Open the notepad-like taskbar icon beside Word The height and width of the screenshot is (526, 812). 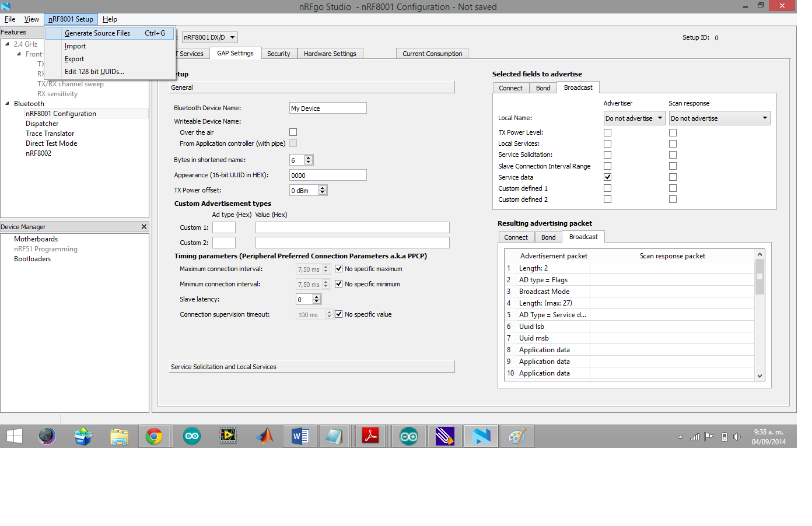coord(334,436)
